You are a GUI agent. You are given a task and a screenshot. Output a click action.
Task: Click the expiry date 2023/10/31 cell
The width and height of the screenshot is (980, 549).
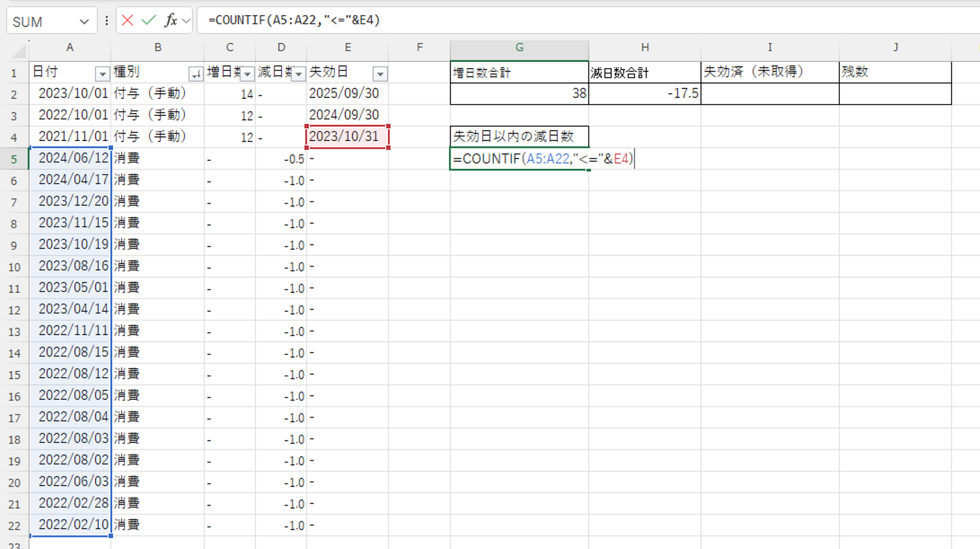(x=348, y=137)
